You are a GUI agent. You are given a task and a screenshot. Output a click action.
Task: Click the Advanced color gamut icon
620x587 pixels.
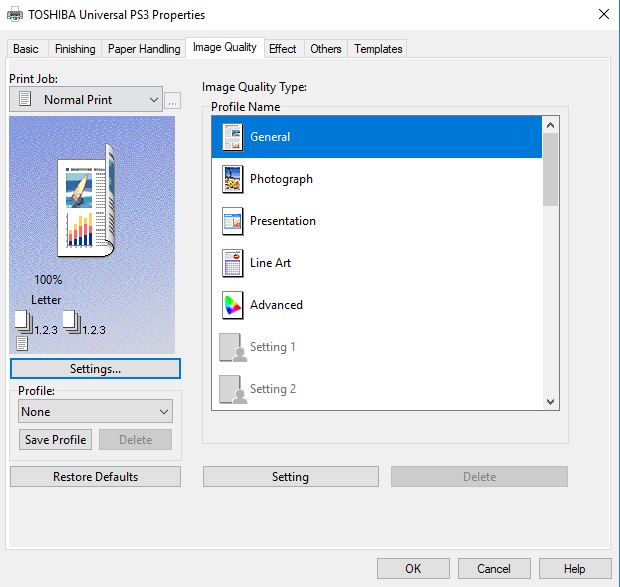(232, 305)
